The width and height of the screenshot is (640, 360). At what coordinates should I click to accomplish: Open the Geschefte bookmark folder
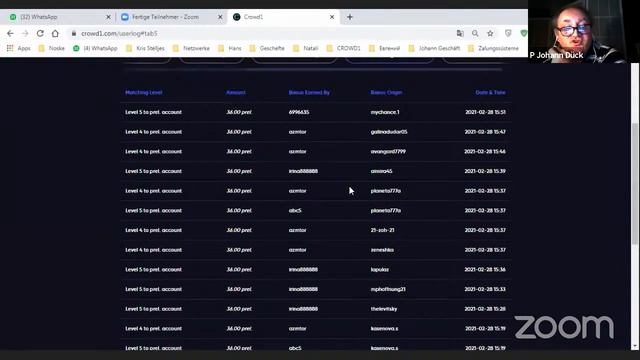[267, 48]
